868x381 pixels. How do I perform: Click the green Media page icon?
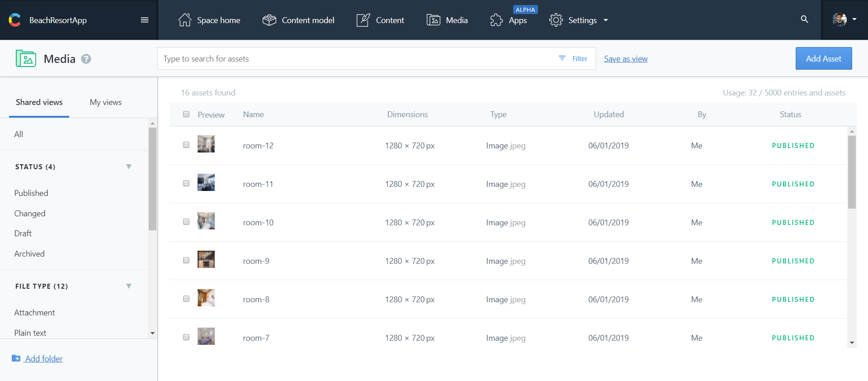(26, 58)
